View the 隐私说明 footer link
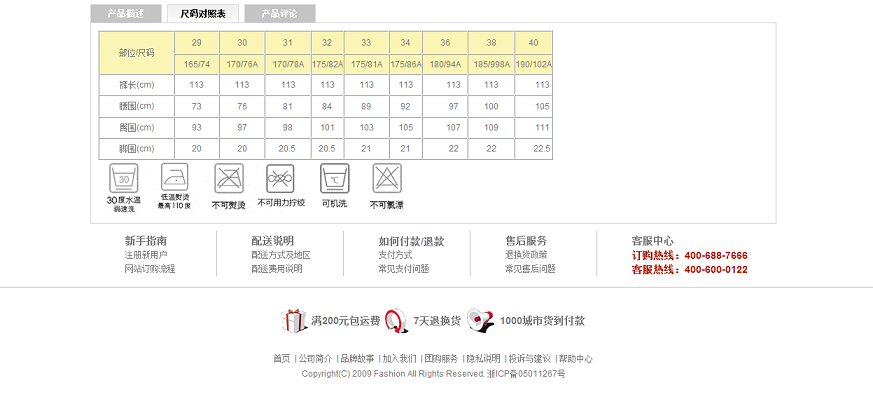The width and height of the screenshot is (873, 397). tap(483, 359)
